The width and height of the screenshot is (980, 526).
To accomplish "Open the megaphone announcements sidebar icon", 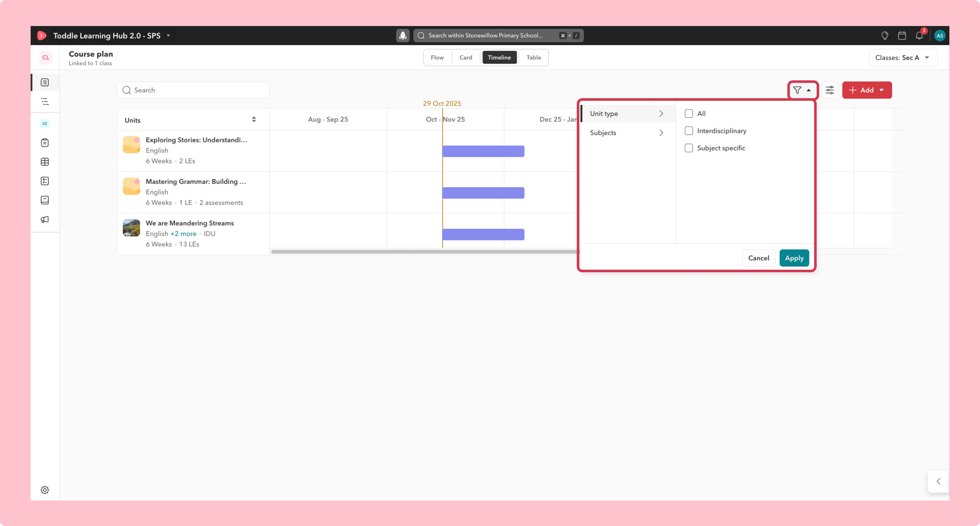I will pyautogui.click(x=45, y=219).
